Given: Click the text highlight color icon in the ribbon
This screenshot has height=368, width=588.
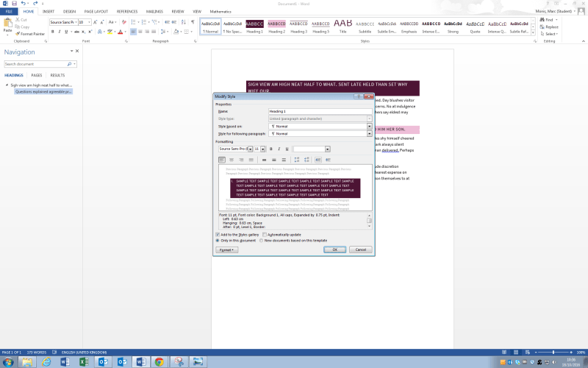Looking at the screenshot, I should tap(110, 32).
